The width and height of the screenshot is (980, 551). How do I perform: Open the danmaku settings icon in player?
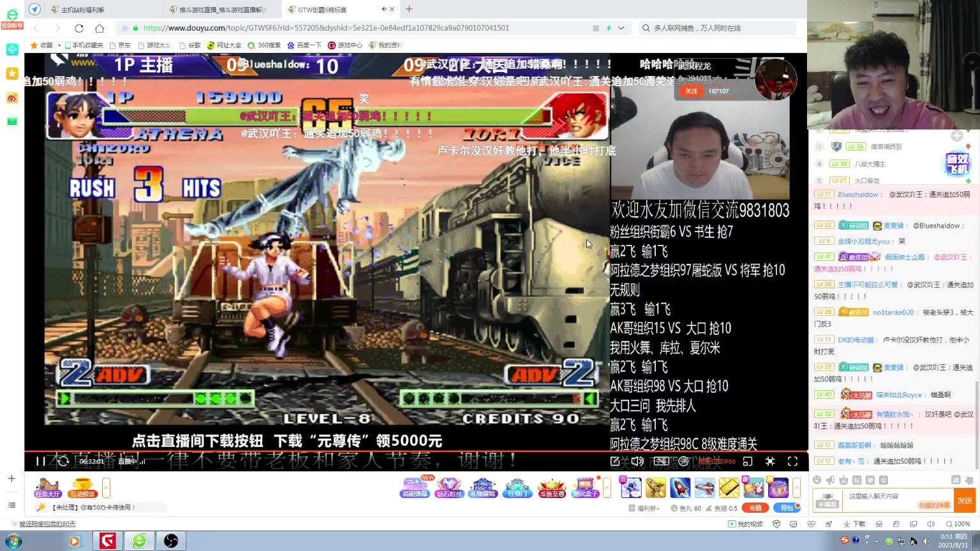pos(683,461)
